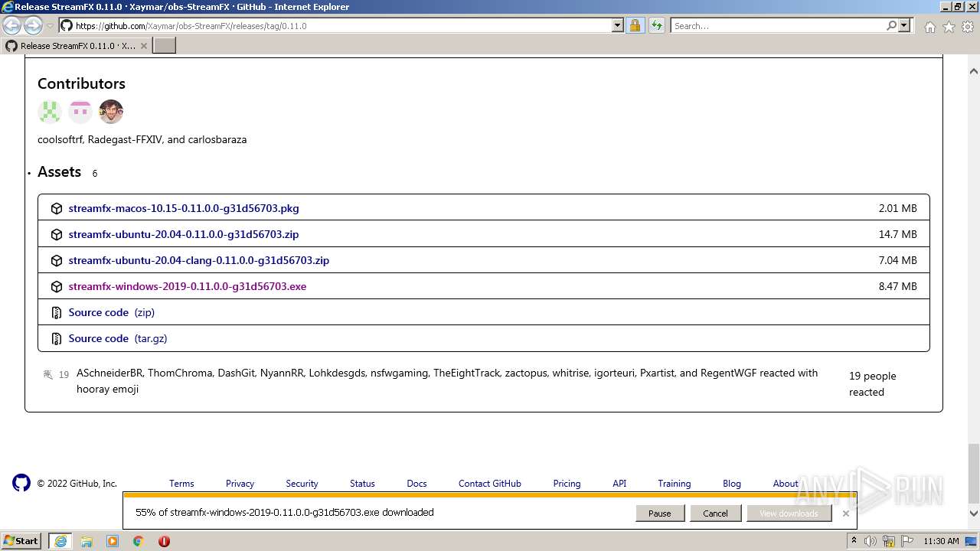Download streamfx-windows-2019 exe
The height and width of the screenshot is (551, 980).
188,286
